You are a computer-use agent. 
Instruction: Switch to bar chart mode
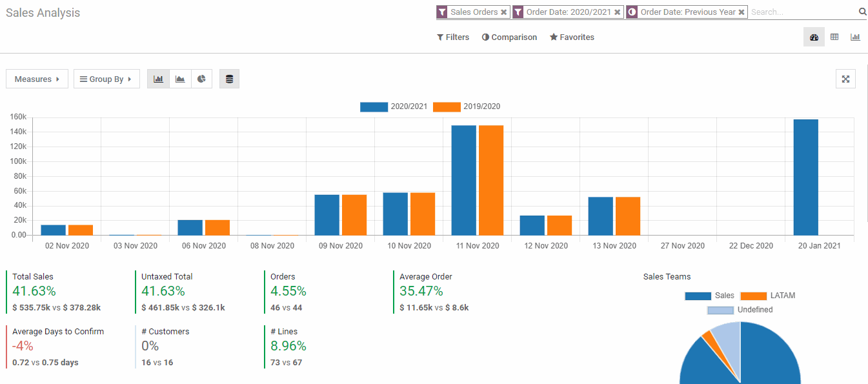coord(158,79)
